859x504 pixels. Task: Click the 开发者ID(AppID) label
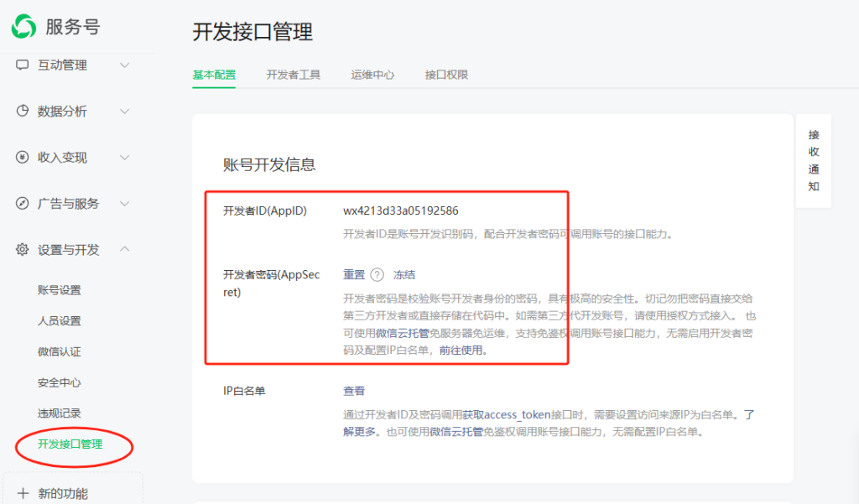coord(265,211)
